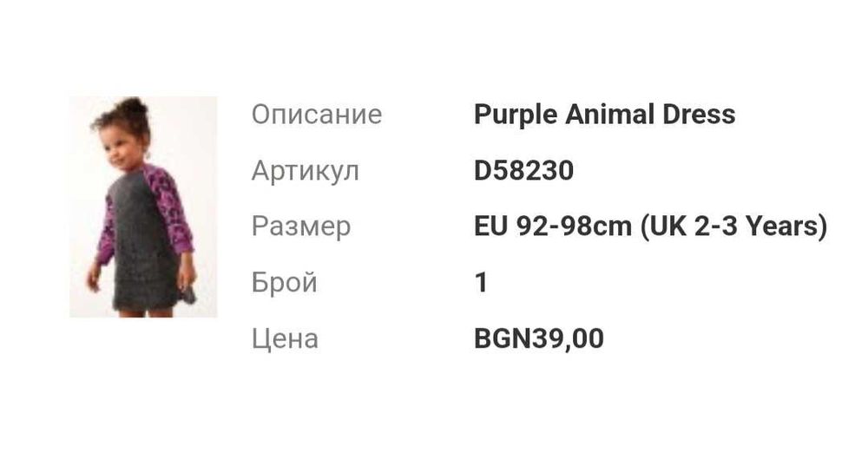Click the quantity value "1"

pyautogui.click(x=481, y=283)
